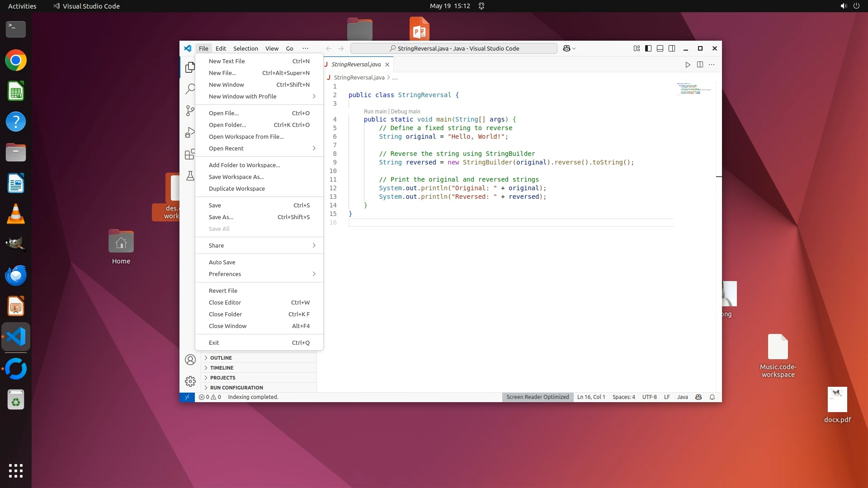Open the Extensions view icon

[x=190, y=154]
